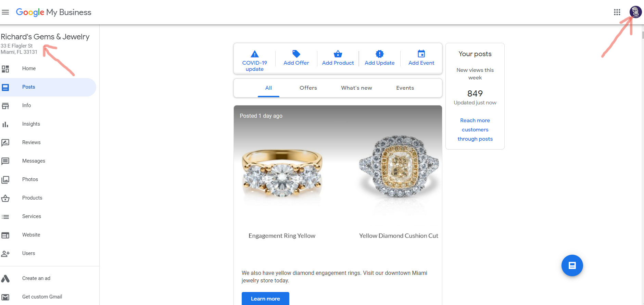Click the 849 new views count
The height and width of the screenshot is (305, 644).
coord(475,93)
